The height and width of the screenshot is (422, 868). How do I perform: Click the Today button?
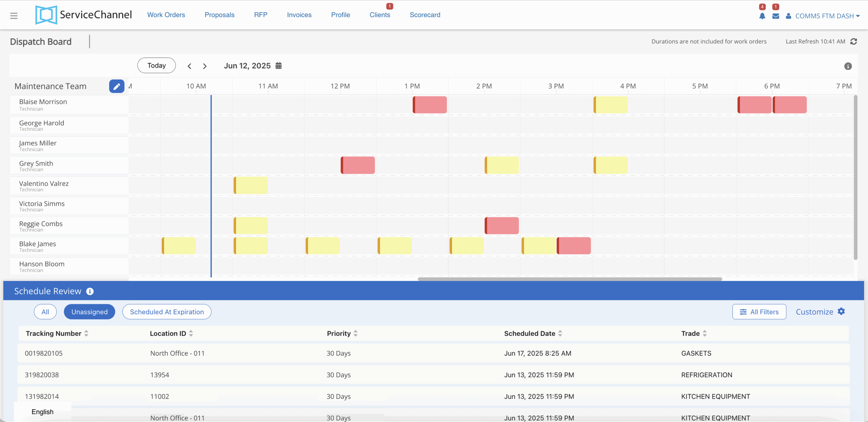click(x=156, y=65)
